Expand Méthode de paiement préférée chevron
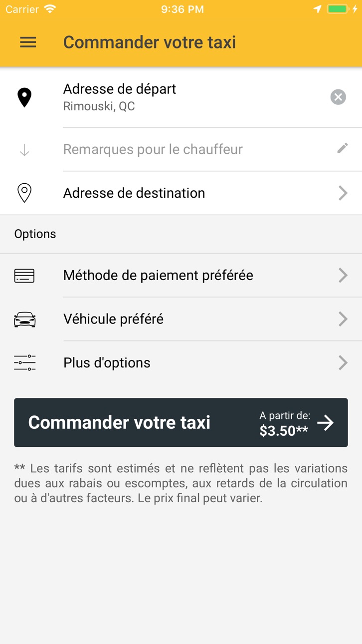 [x=343, y=275]
